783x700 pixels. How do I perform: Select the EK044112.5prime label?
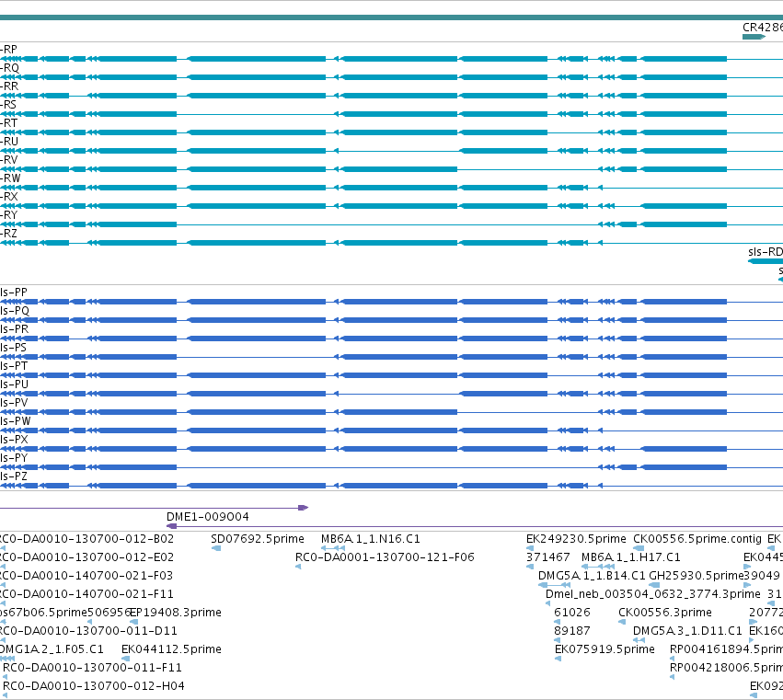pos(172,649)
